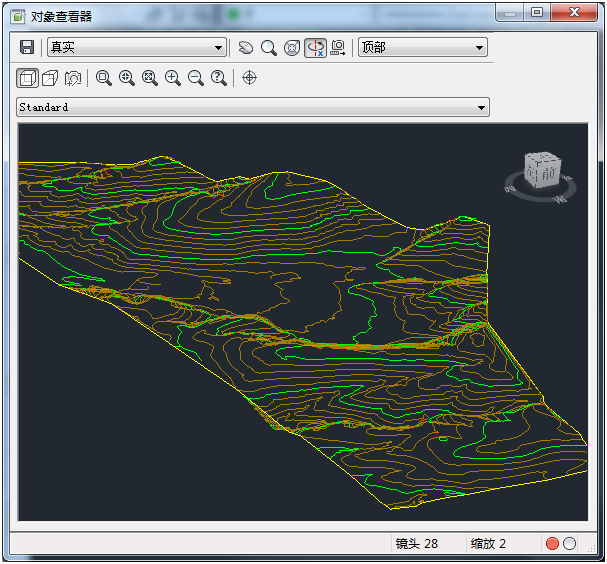Click the zoom extents icon
Screen dimensions: 607x564
(x=150, y=78)
